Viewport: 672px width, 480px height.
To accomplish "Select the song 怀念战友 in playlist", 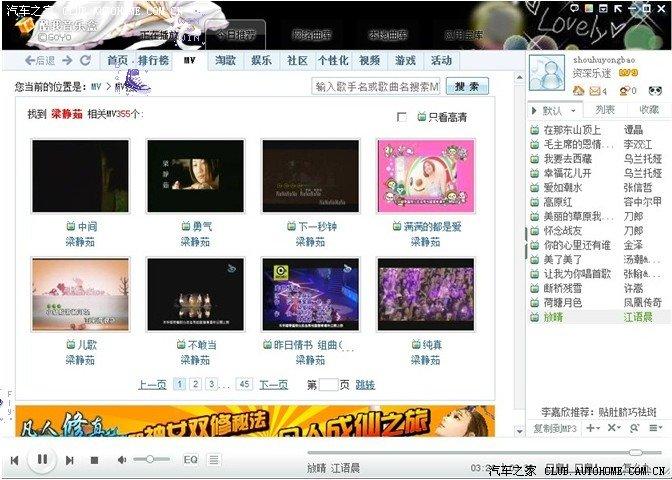I will click(599, 231).
